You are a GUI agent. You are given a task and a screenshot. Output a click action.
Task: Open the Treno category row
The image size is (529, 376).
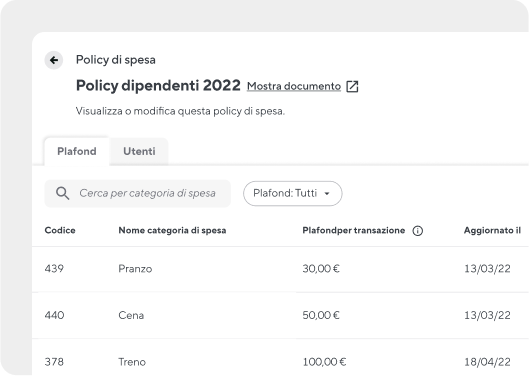click(280, 358)
